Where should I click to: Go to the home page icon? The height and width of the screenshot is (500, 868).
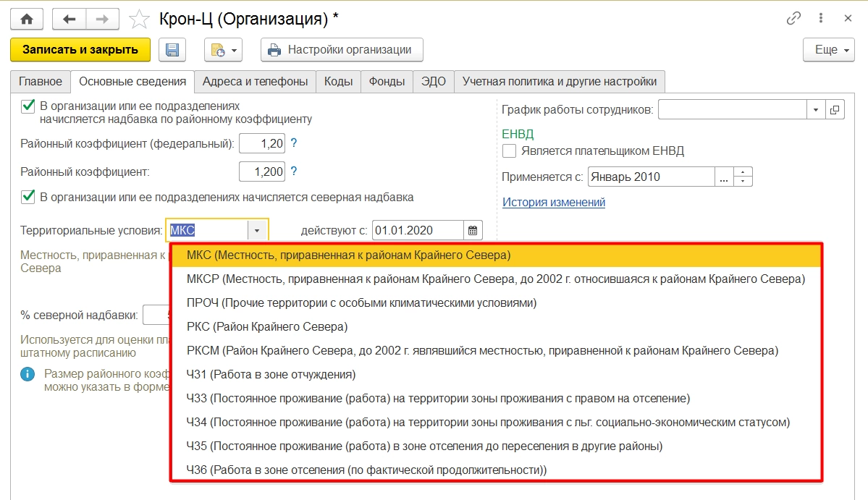(27, 20)
